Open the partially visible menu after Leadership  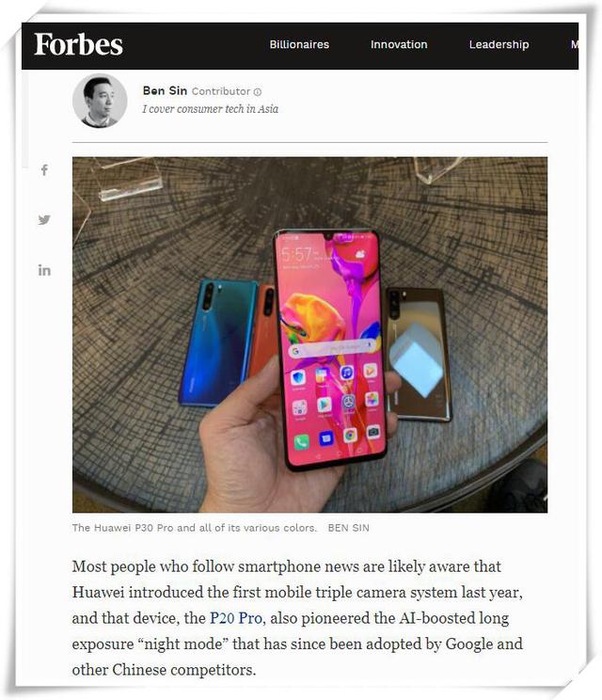point(575,44)
